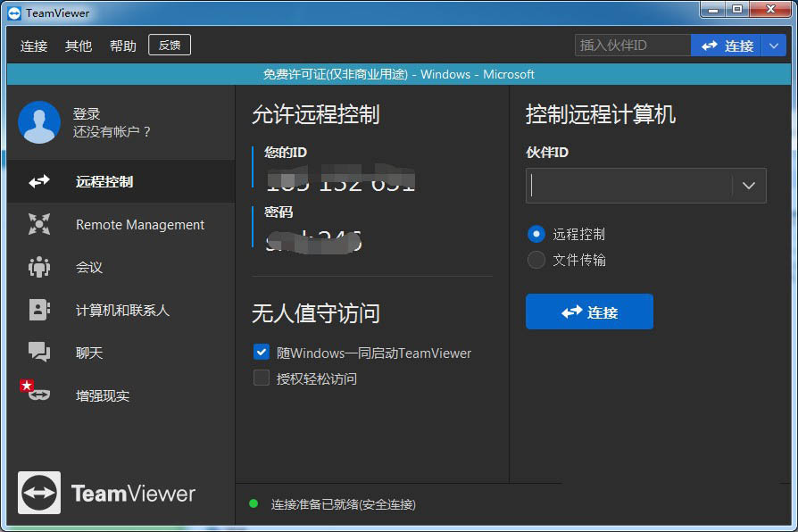798x532 pixels.
Task: Open the 帮助 menu
Action: click(123, 46)
